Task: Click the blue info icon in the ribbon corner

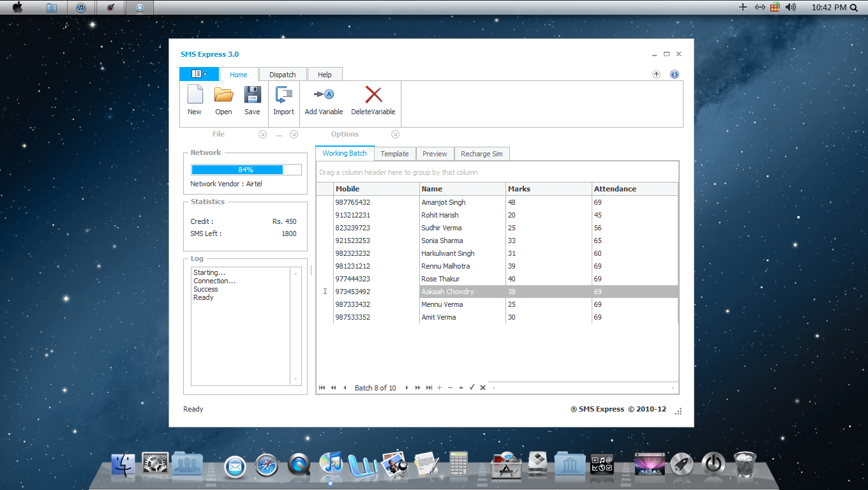Action: (675, 75)
